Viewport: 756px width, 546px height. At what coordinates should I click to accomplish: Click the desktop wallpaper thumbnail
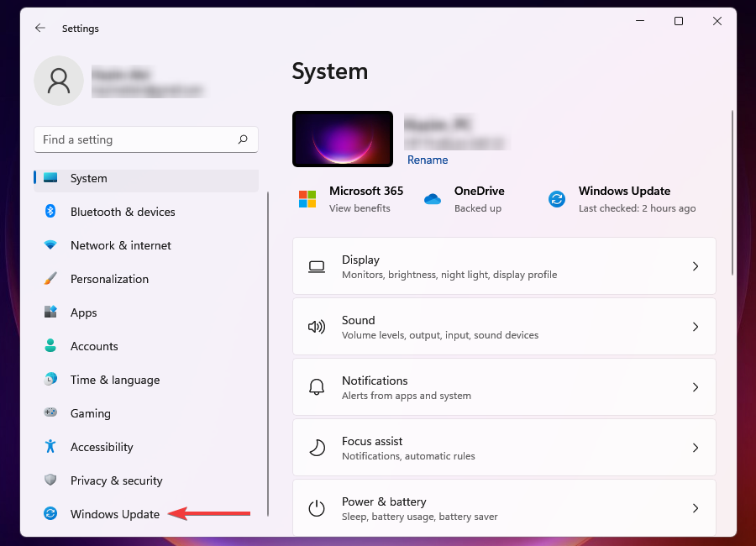click(x=343, y=139)
